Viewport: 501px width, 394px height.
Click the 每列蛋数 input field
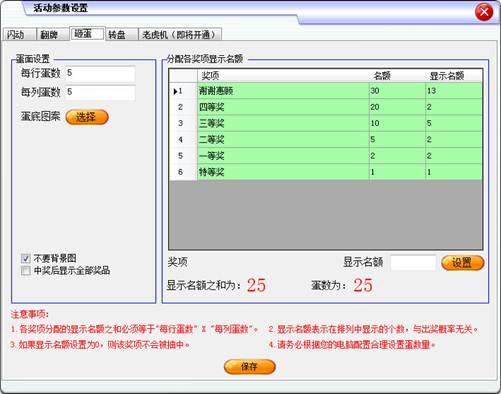point(100,92)
